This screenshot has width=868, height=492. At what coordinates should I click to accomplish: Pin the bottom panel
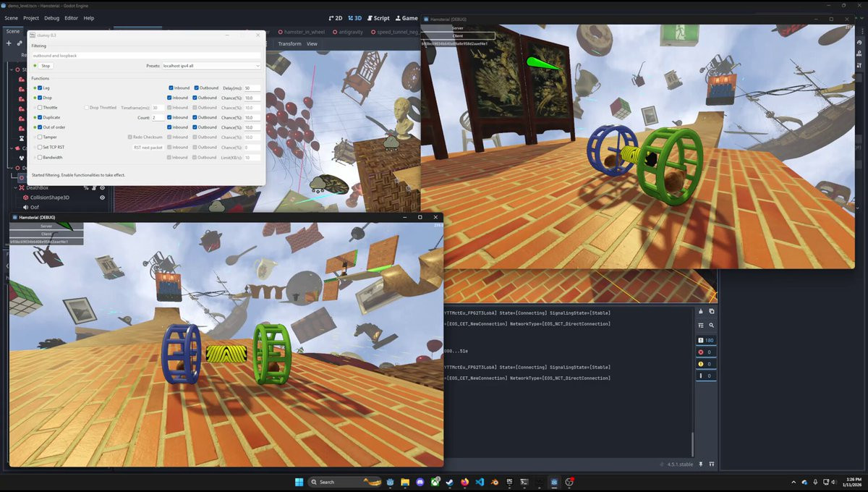[702, 464]
